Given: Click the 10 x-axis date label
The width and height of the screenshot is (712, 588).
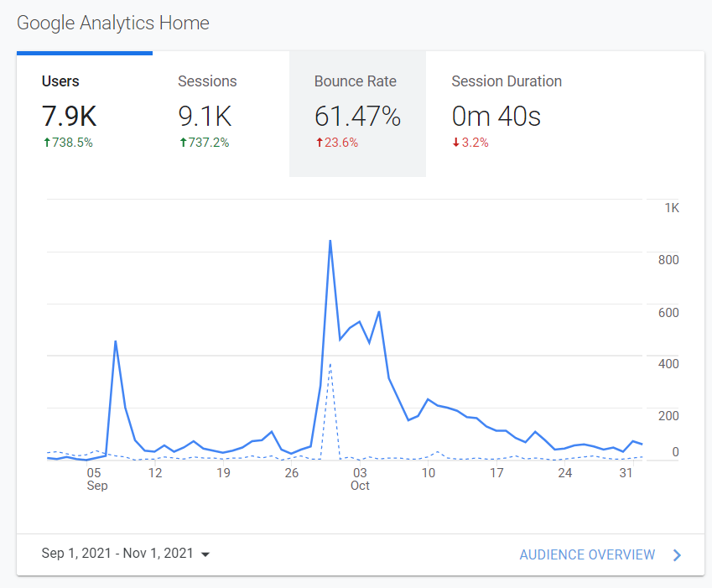Looking at the screenshot, I should [429, 473].
